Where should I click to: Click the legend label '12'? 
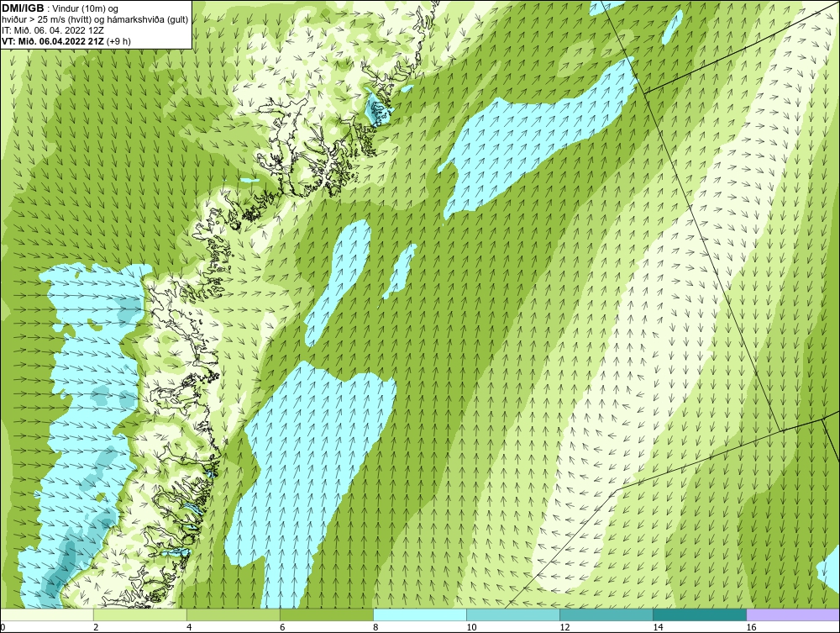564,627
